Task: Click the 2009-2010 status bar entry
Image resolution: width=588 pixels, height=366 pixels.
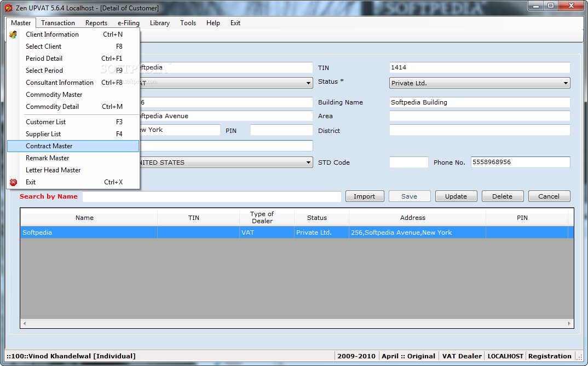Action: point(356,356)
